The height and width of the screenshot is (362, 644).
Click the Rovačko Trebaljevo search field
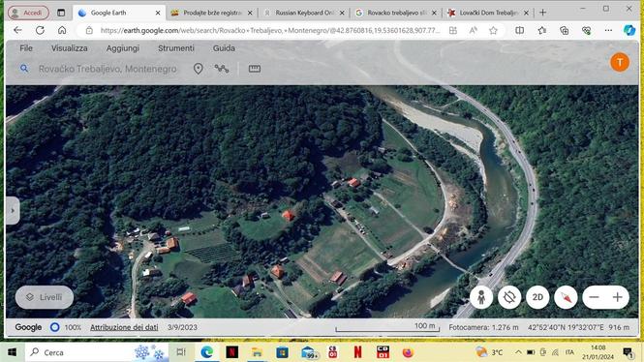click(107, 69)
